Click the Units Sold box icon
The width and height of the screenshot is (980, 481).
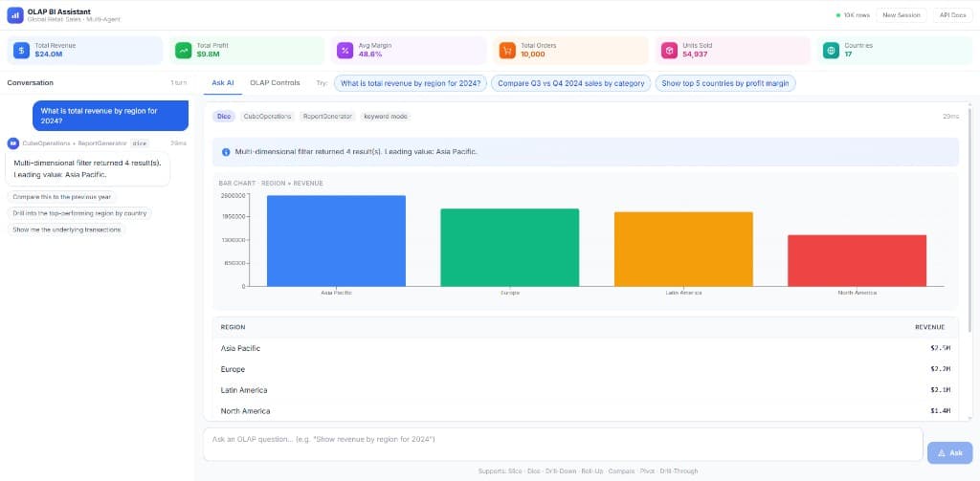click(669, 51)
